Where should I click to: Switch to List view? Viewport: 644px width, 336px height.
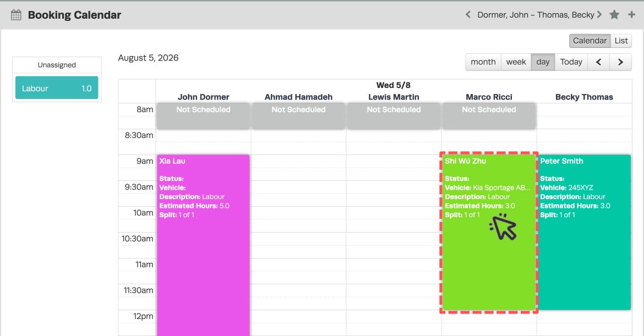621,41
